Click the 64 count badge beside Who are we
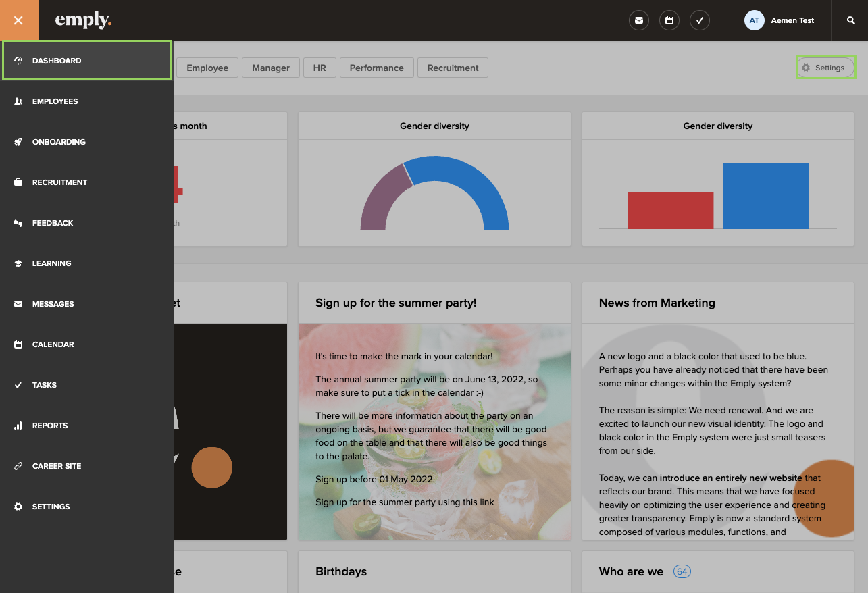868x593 pixels. (x=682, y=571)
